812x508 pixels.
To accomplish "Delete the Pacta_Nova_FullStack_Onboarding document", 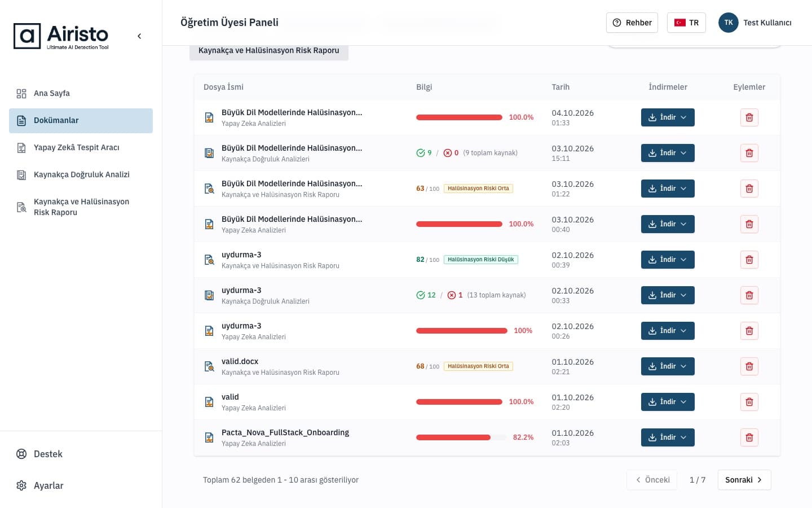I will 749,437.
